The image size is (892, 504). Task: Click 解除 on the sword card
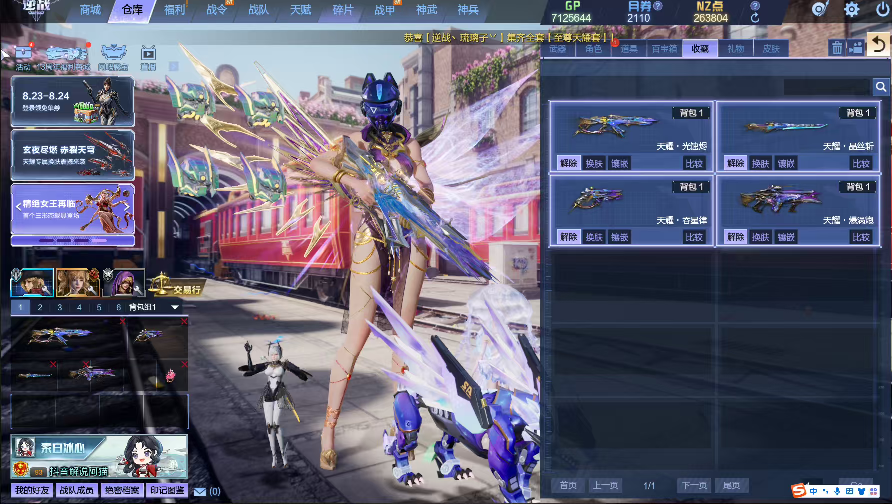736,163
